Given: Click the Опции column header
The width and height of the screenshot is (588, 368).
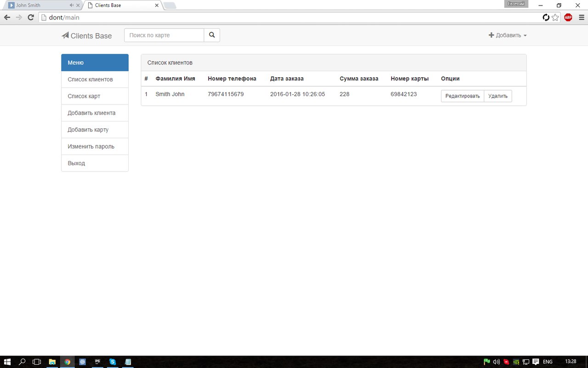Looking at the screenshot, I should [x=450, y=79].
